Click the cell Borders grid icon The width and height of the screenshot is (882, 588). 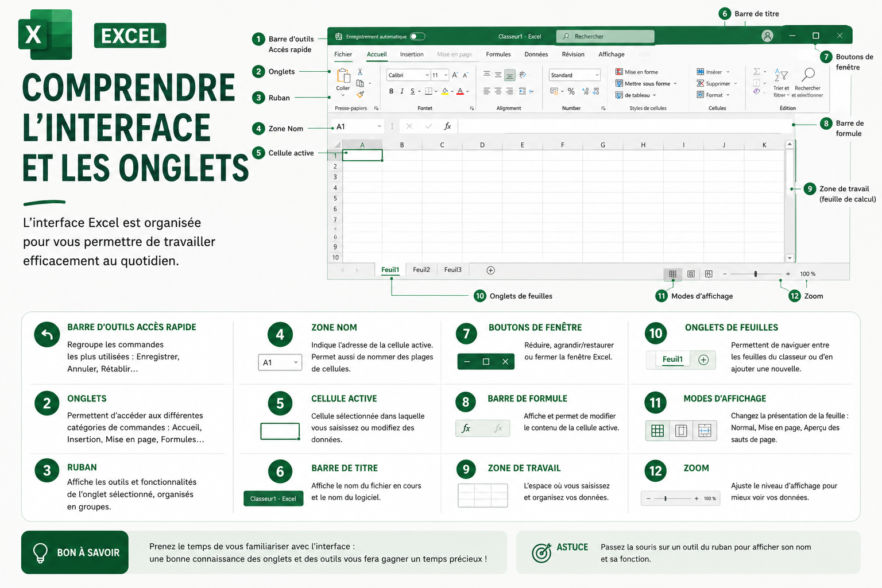click(428, 91)
